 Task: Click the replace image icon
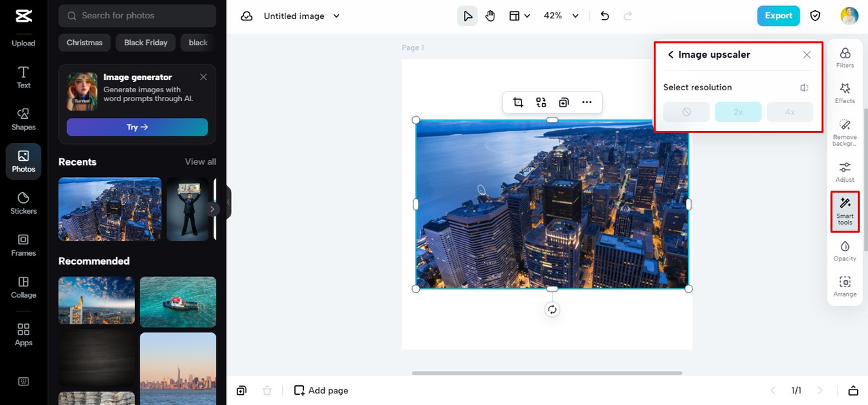pos(541,102)
